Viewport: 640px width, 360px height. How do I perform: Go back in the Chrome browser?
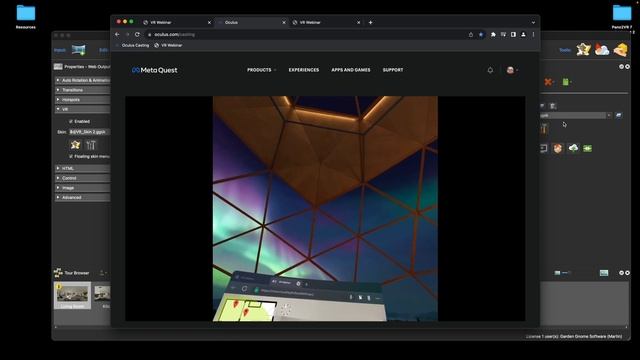point(117,35)
